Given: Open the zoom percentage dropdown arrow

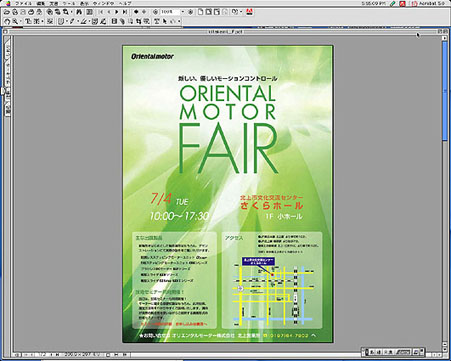Looking at the screenshot, I should (183, 12).
